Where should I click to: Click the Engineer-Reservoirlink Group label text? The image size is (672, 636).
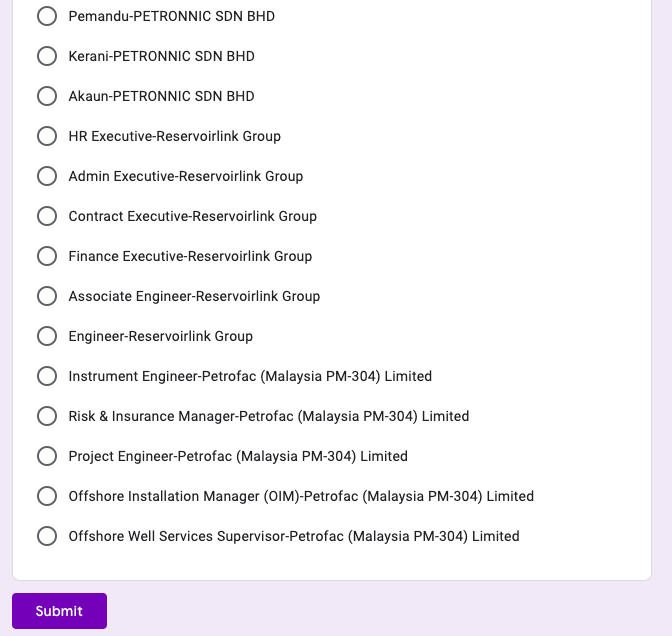(x=160, y=336)
